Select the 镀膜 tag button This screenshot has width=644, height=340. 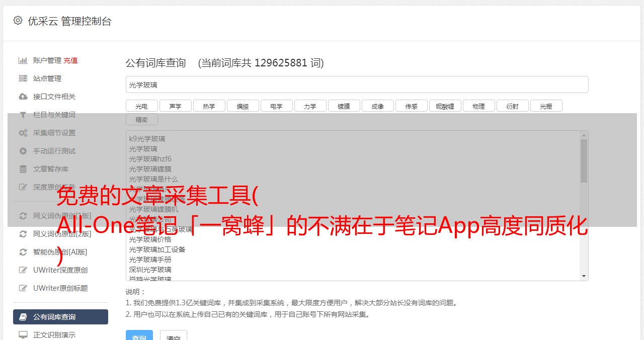pos(344,106)
